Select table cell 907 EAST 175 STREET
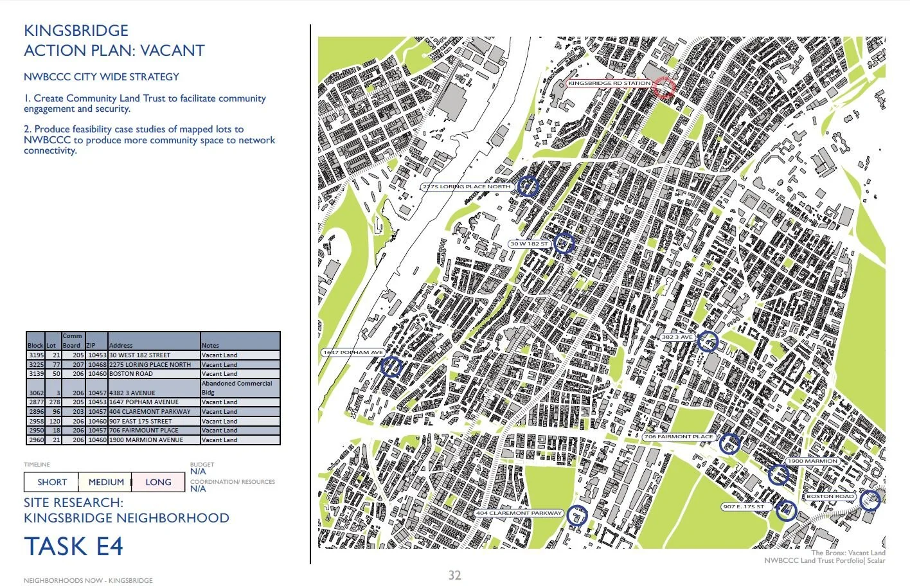910x588 pixels. [154, 421]
